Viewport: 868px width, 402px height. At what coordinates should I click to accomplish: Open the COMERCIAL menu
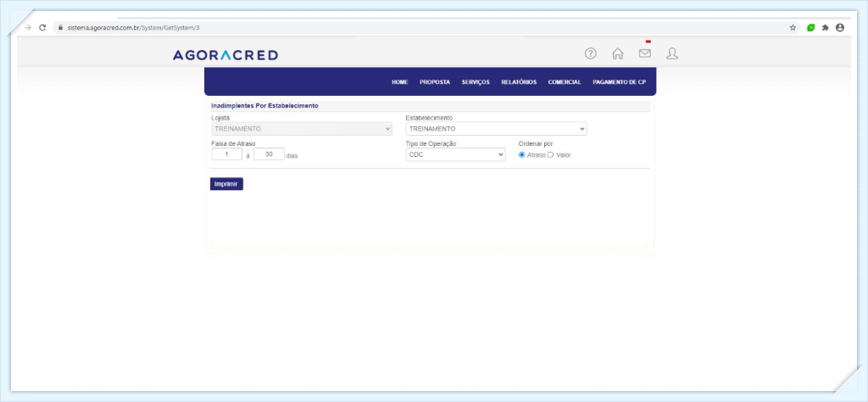565,82
